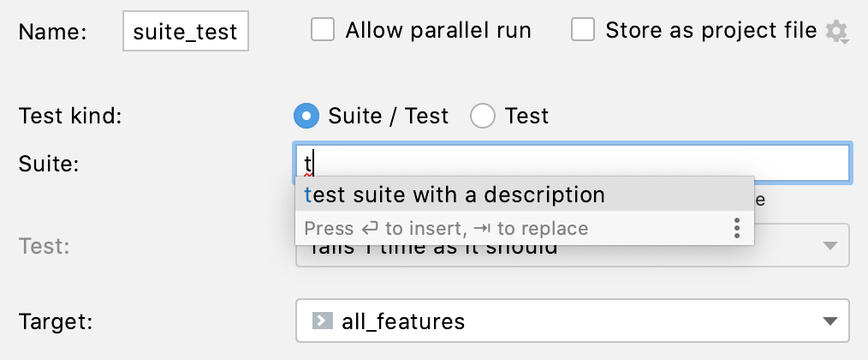Tick the Store as project file checkbox

coord(583,31)
